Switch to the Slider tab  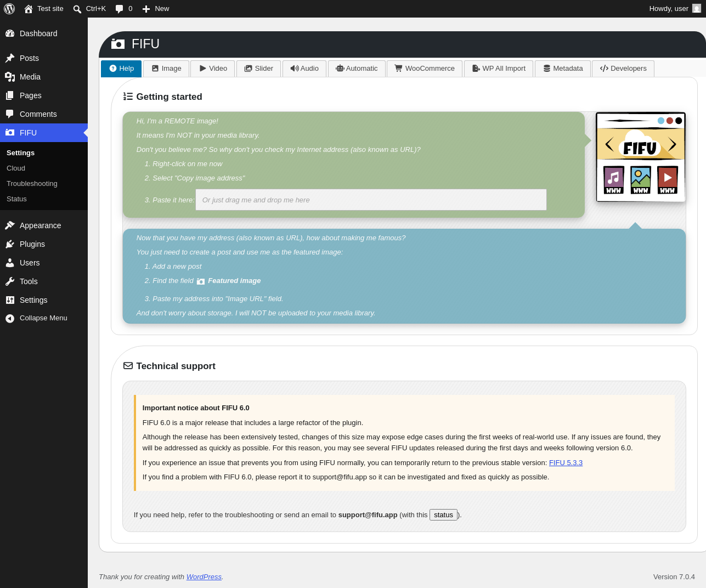click(x=258, y=69)
